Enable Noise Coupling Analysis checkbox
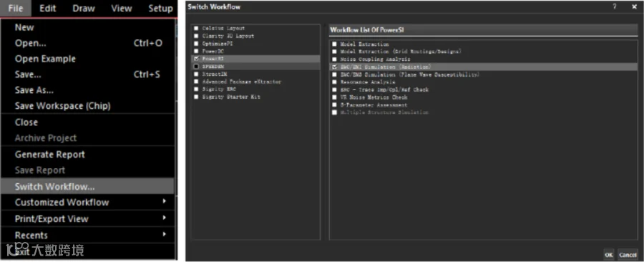Image resolution: width=644 pixels, height=262 pixels. 335,59
